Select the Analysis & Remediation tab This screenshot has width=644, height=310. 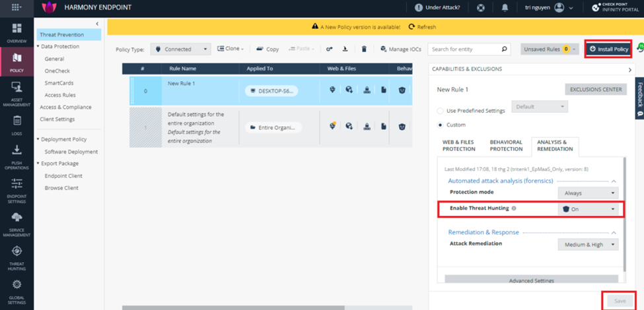click(555, 146)
